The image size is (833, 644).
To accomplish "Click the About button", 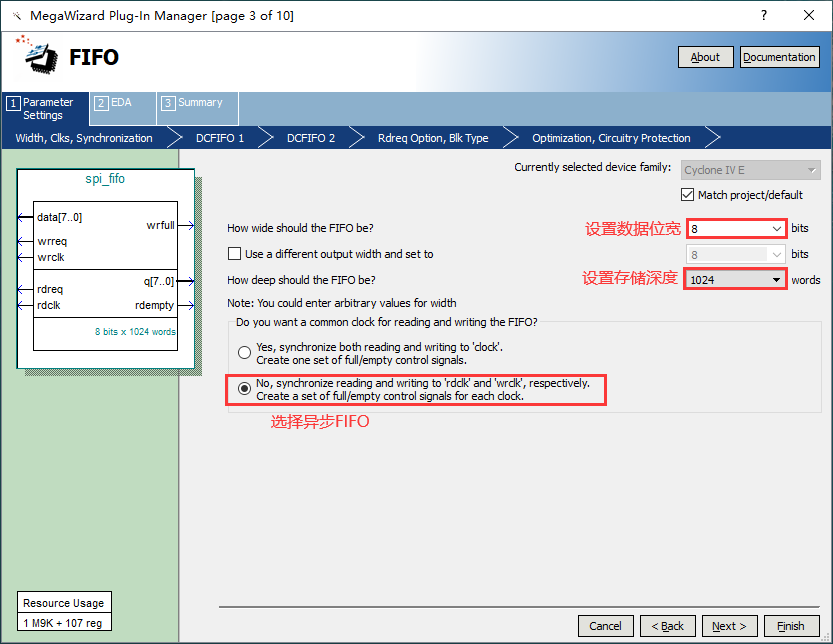I will point(705,57).
